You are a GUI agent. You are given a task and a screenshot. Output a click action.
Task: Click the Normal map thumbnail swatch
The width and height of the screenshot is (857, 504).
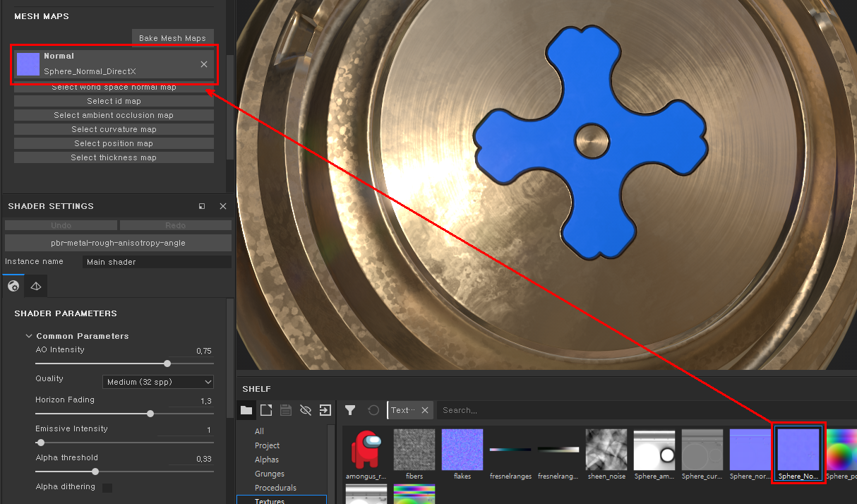pos(28,64)
